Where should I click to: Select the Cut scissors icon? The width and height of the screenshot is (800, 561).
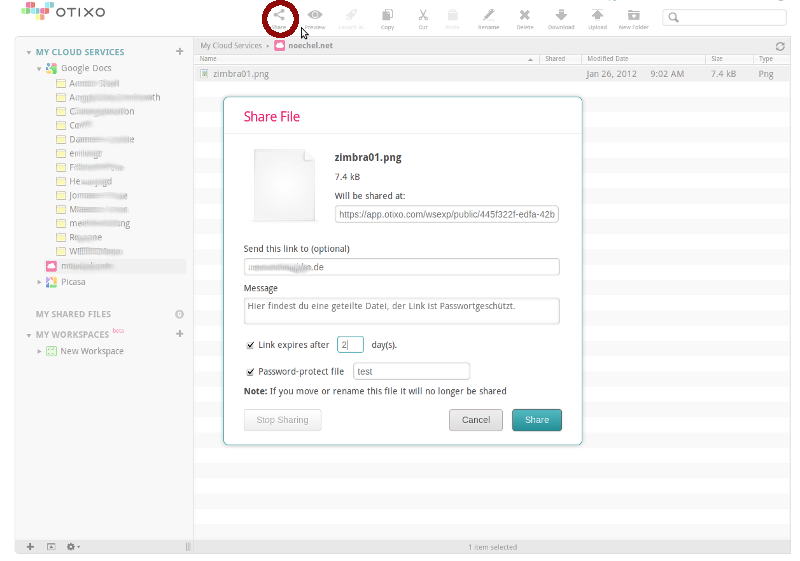click(423, 17)
